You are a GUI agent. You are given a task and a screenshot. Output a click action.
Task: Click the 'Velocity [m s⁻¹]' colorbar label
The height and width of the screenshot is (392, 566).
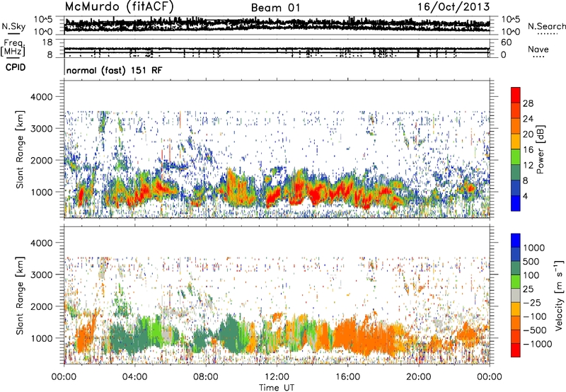(x=560, y=295)
